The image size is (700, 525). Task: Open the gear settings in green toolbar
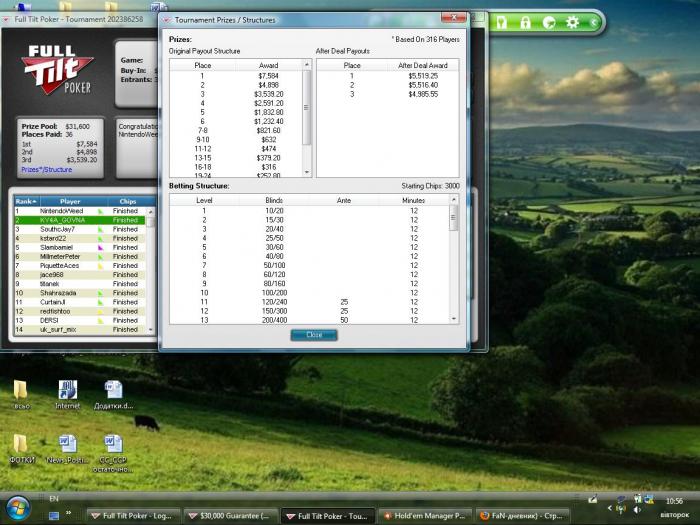[x=572, y=22]
